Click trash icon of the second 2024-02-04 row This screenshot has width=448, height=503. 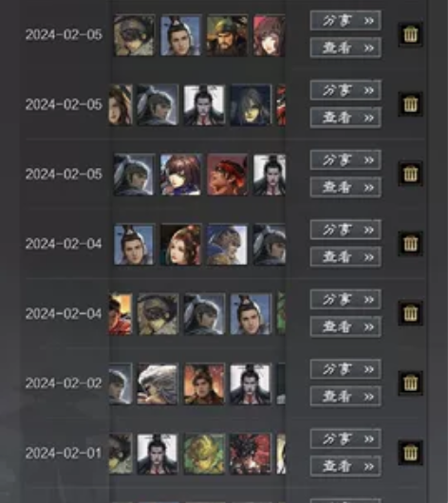tap(410, 313)
